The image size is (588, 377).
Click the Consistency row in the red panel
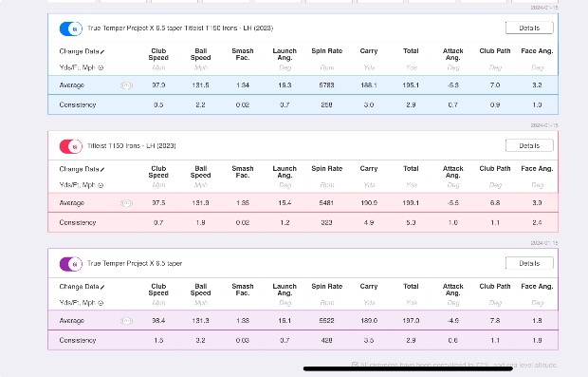pos(303,222)
